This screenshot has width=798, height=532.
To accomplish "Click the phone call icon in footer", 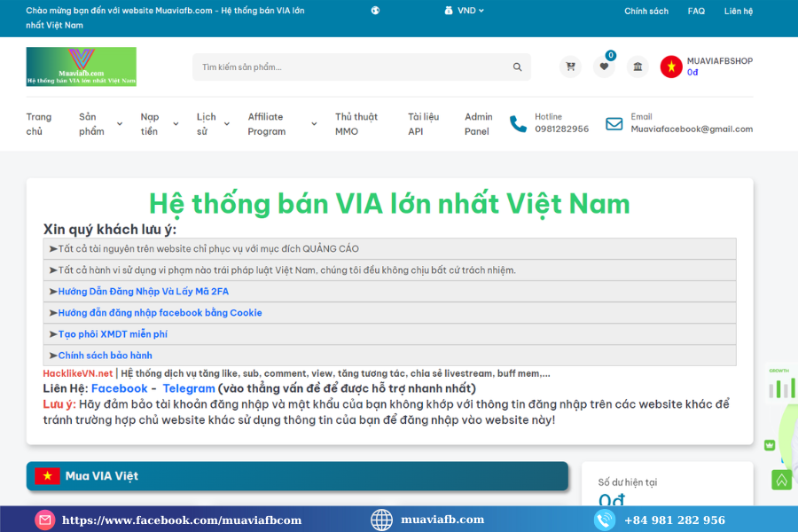I will [605, 520].
